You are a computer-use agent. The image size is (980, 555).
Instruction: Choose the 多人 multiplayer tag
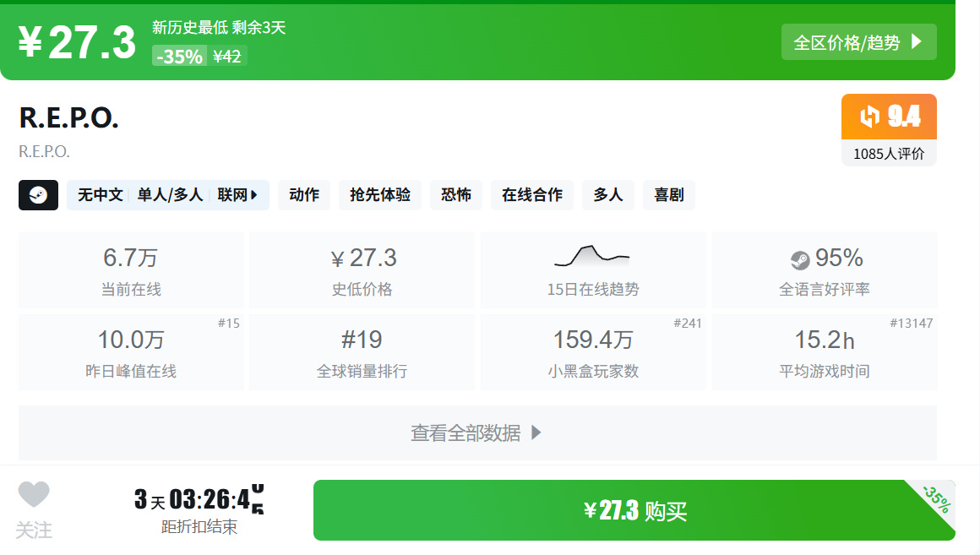608,195
